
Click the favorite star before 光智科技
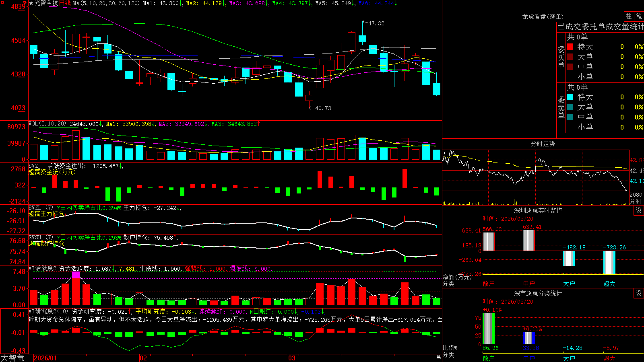[x=31, y=3]
